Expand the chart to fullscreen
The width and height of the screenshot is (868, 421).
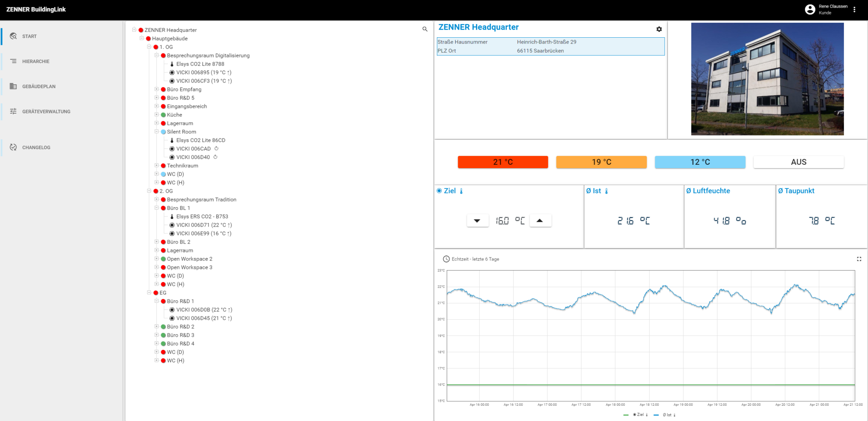click(859, 259)
